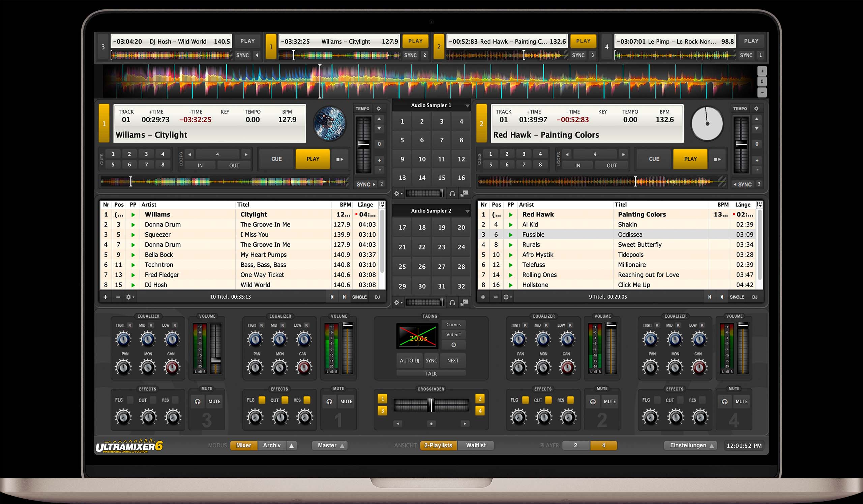Open the headphone pre-listen icon under Audio Sampler 1

point(452,194)
